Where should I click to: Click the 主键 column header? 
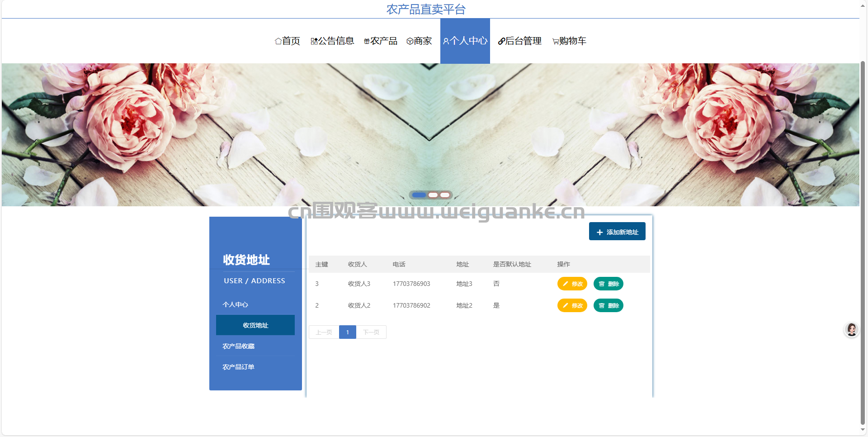pos(321,264)
